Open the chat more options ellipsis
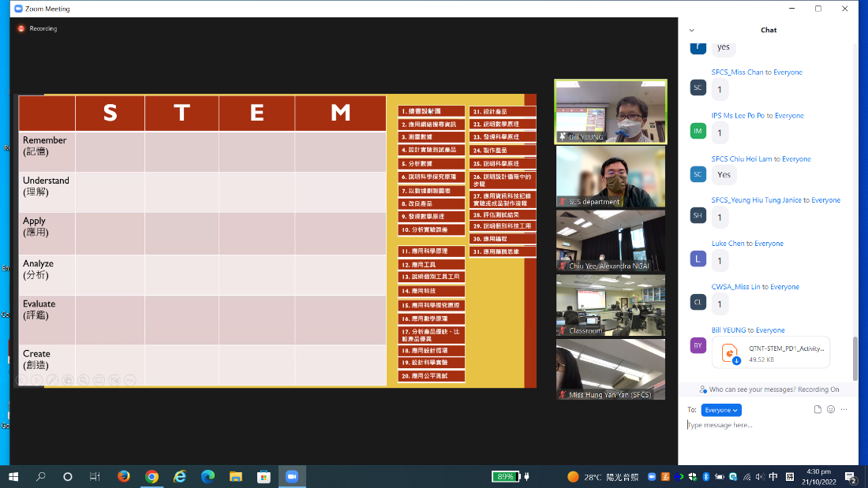Image resolution: width=868 pixels, height=488 pixels. coord(844,410)
